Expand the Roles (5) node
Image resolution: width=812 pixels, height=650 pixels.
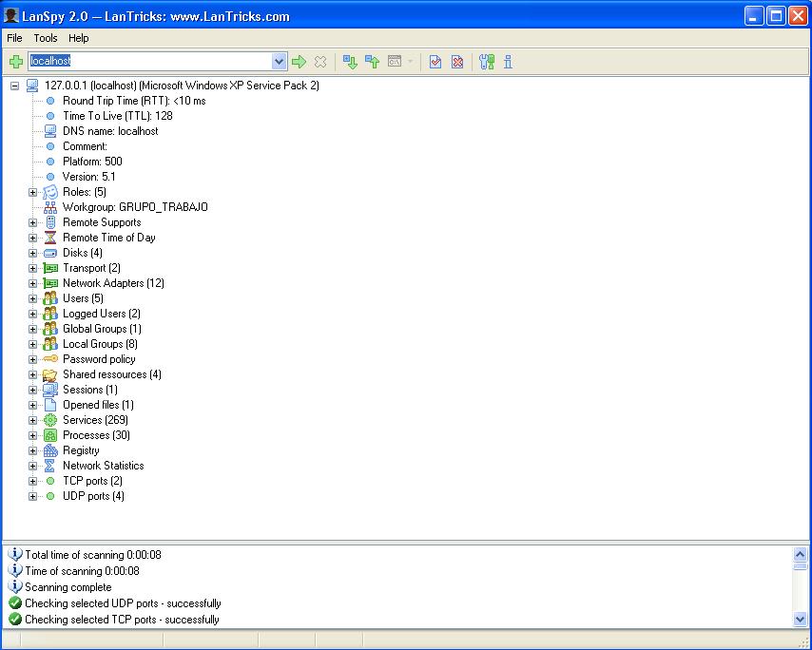click(x=32, y=193)
